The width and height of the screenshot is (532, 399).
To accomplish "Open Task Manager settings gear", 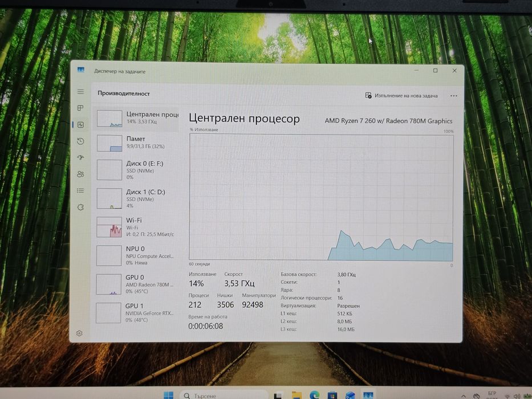I will 79,333.
